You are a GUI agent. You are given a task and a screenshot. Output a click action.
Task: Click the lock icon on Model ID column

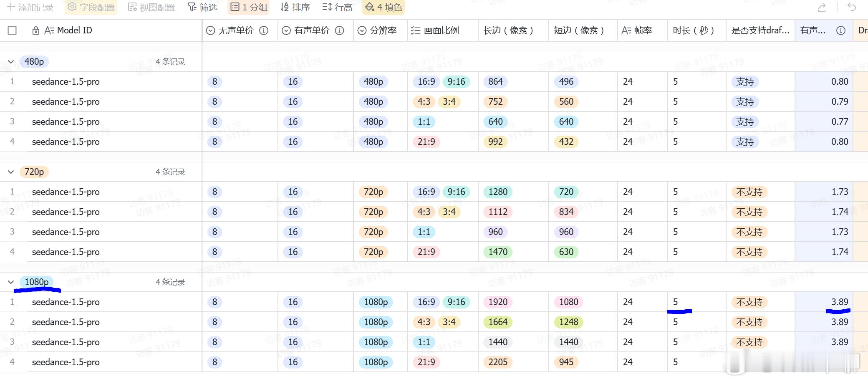coord(35,30)
